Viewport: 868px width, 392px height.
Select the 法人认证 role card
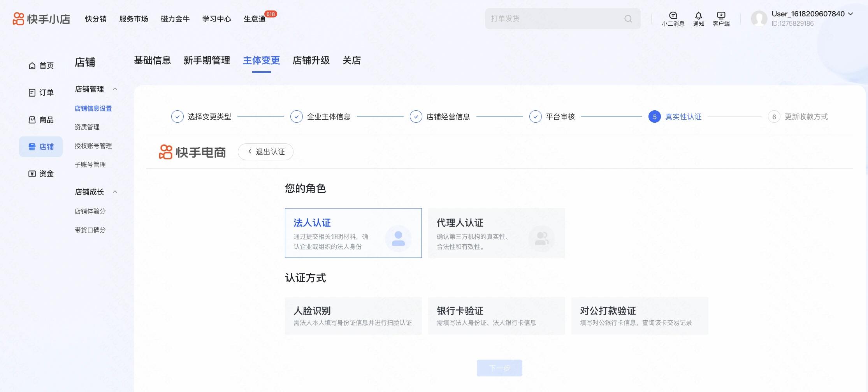353,233
